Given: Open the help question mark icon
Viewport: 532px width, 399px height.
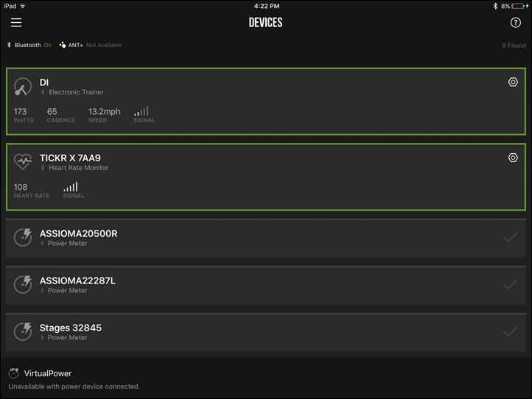Looking at the screenshot, I should tap(515, 23).
